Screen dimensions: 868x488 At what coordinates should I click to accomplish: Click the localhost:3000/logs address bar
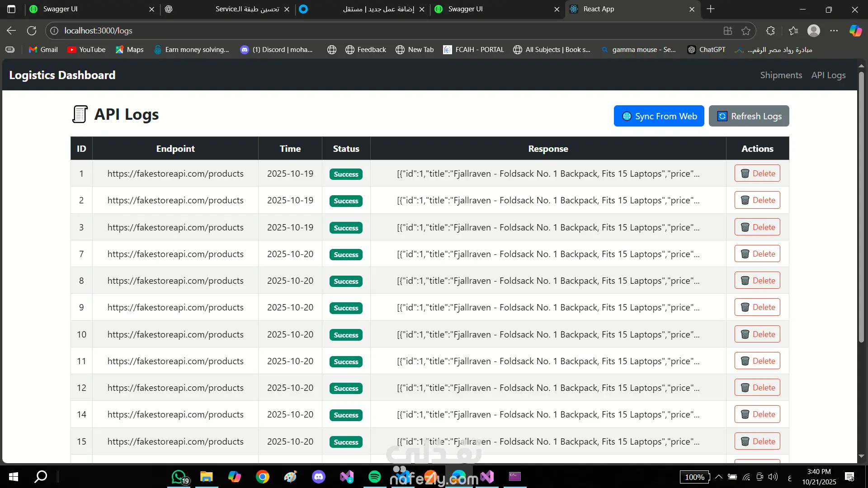pos(316,31)
